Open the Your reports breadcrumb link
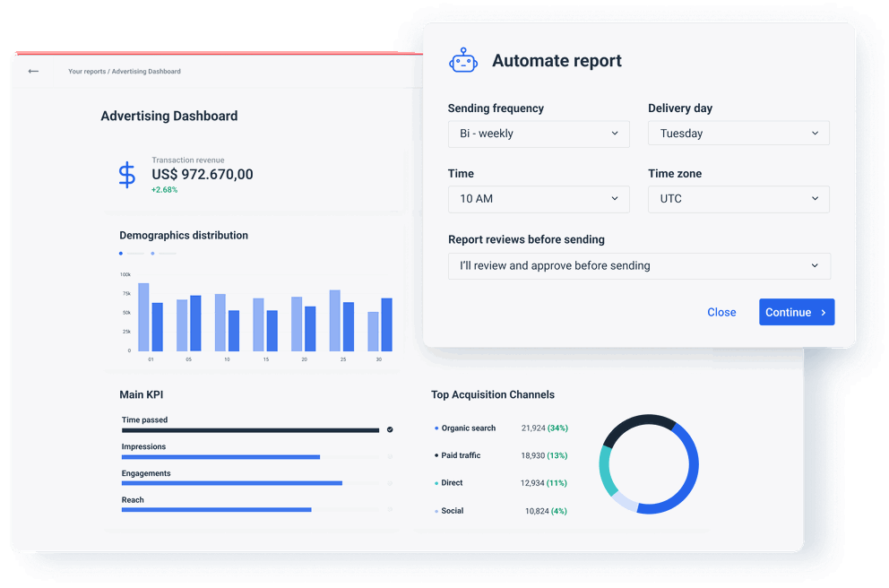Image resolution: width=889 pixels, height=588 pixels. click(x=87, y=72)
